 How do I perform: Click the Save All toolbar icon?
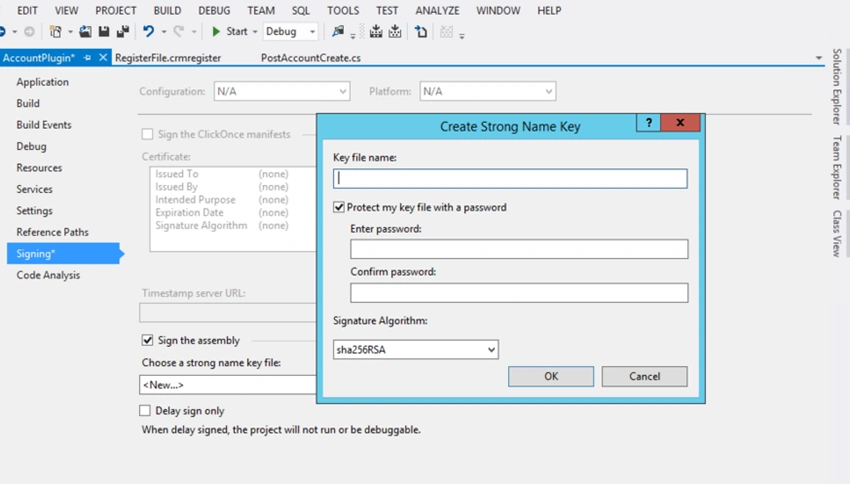[x=123, y=32]
